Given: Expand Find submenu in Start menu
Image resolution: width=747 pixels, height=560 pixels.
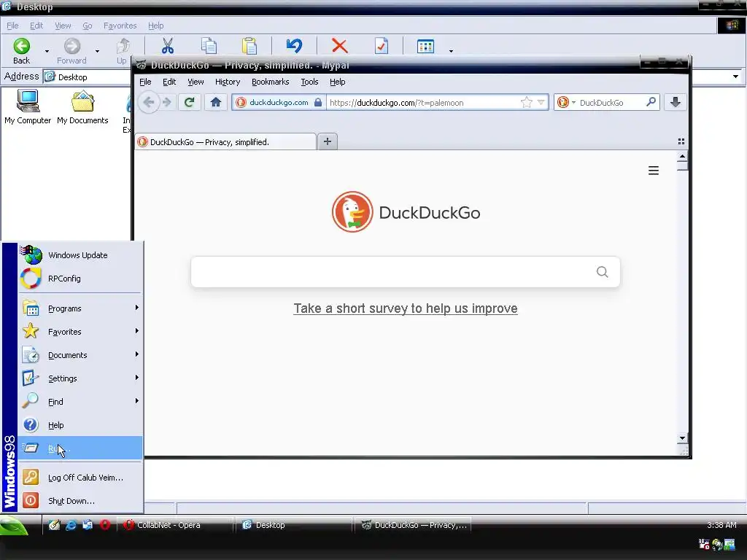Looking at the screenshot, I should pyautogui.click(x=80, y=402).
